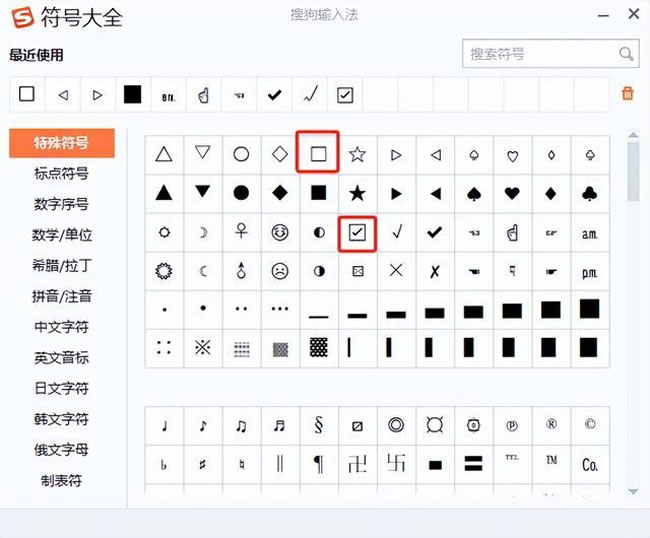Open the 希腊/拉丁 category

point(62,265)
